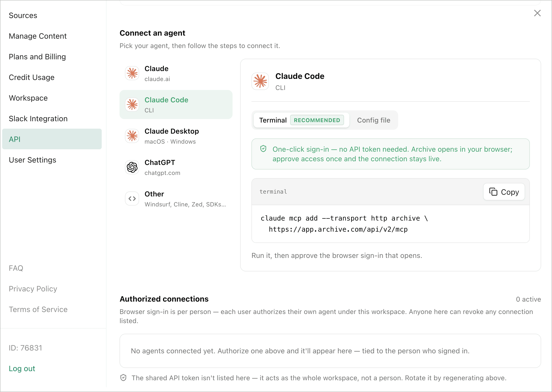Choose the Claude Code CLI agent

point(176,105)
